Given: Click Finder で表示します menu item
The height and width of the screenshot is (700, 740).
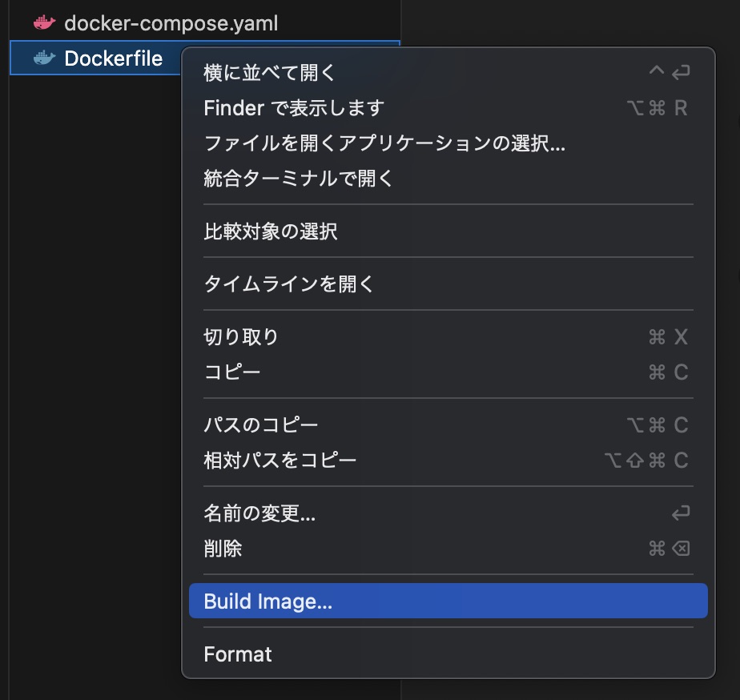Looking at the screenshot, I should [294, 107].
